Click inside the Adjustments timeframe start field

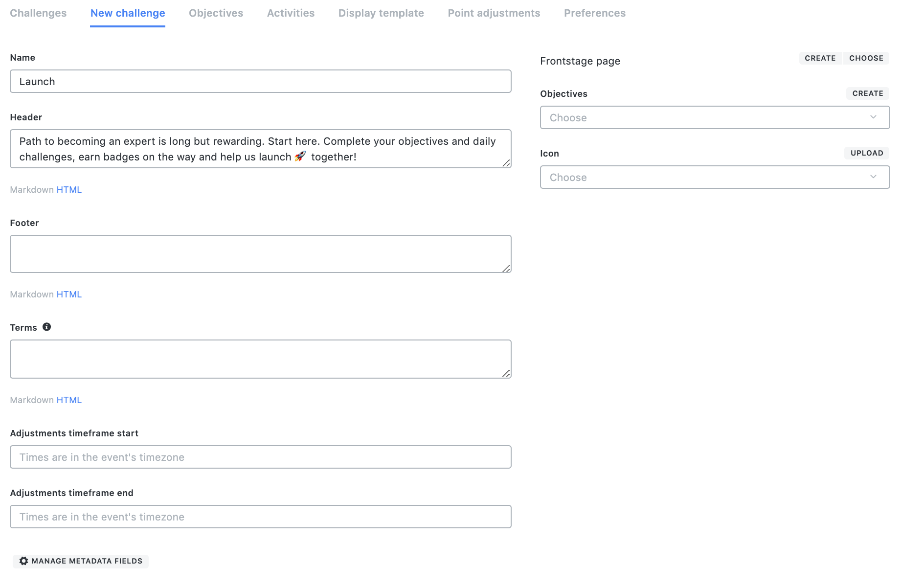click(x=260, y=457)
